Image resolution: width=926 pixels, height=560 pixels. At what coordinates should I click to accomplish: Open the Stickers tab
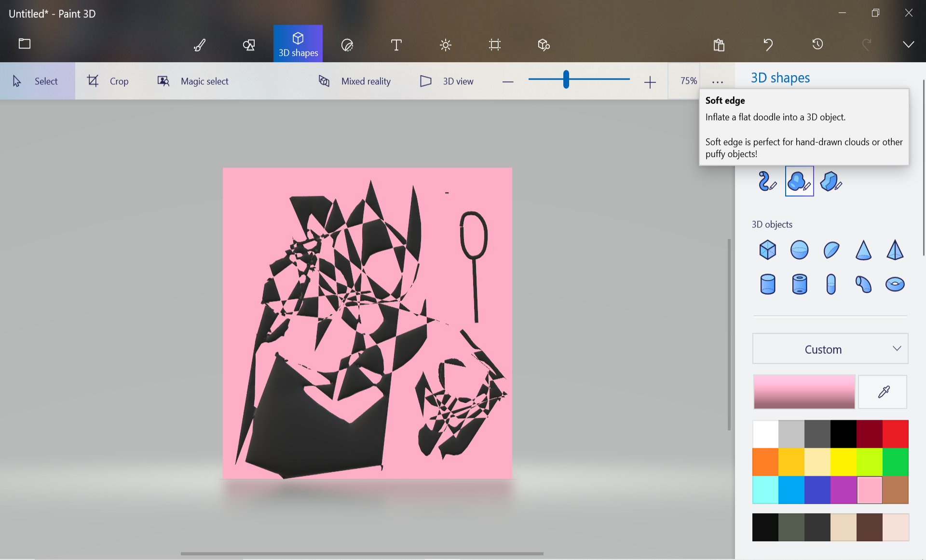click(347, 45)
